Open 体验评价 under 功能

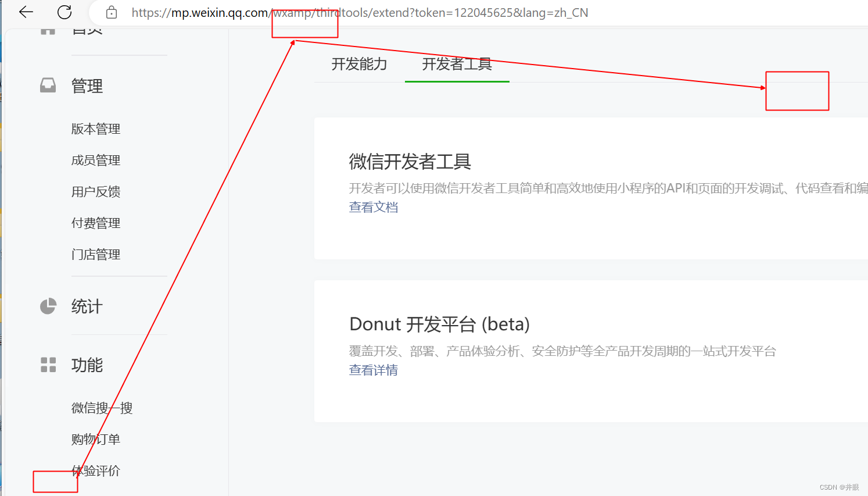pyautogui.click(x=96, y=471)
